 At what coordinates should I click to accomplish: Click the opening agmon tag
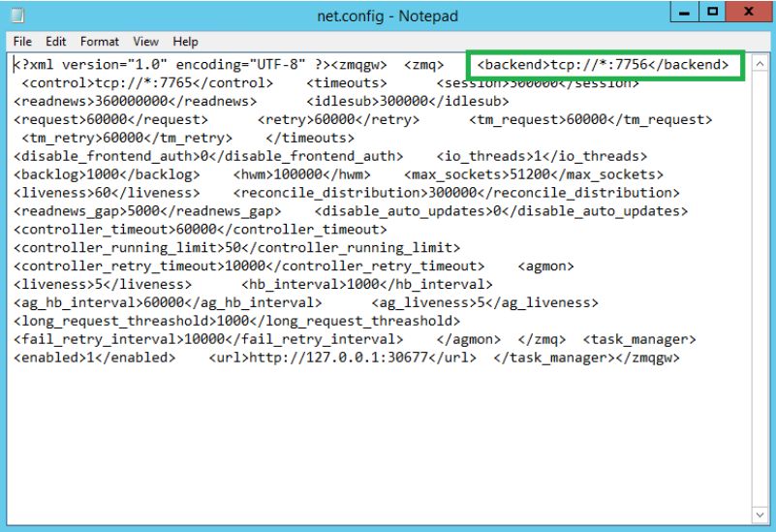(545, 266)
